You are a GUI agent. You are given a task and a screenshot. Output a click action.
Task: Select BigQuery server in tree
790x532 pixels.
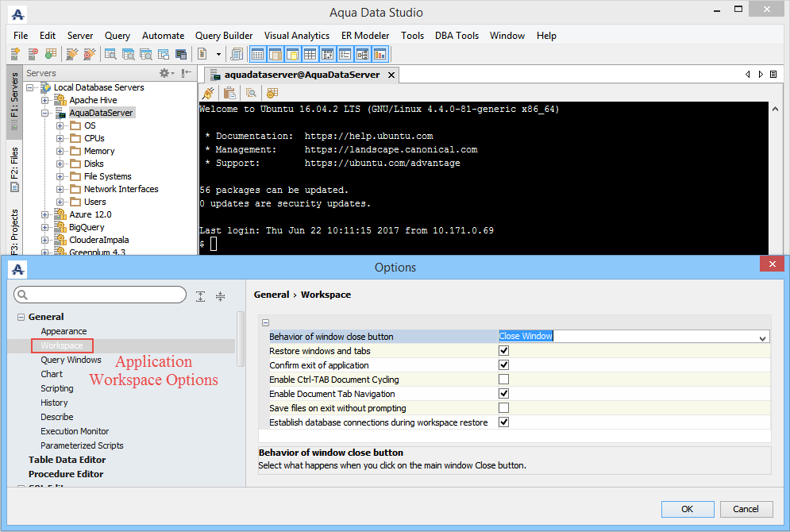(87, 227)
